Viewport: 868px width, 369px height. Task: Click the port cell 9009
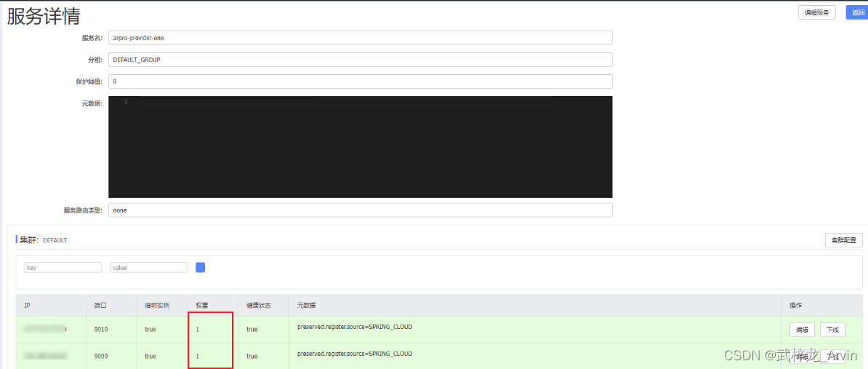101,356
